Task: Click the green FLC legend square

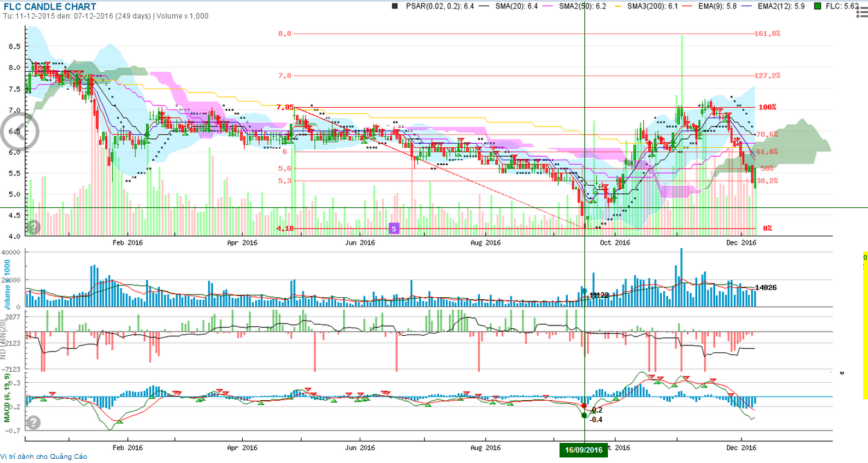Action: click(x=817, y=6)
